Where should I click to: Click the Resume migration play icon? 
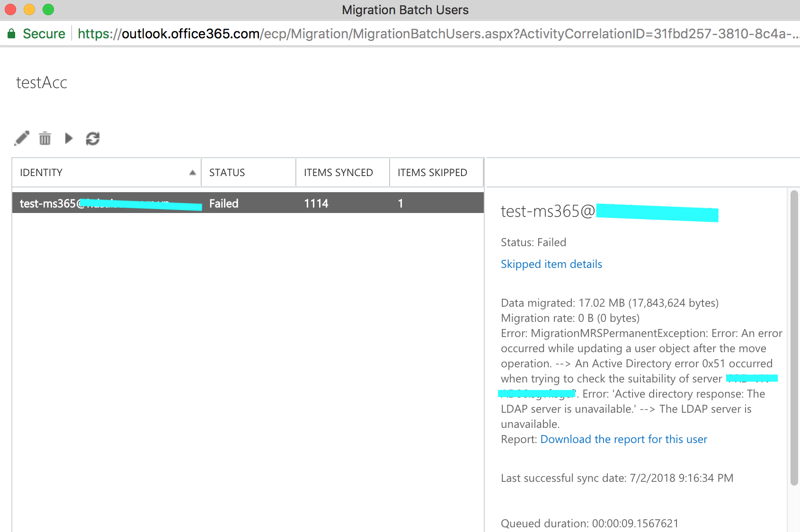pyautogui.click(x=69, y=138)
